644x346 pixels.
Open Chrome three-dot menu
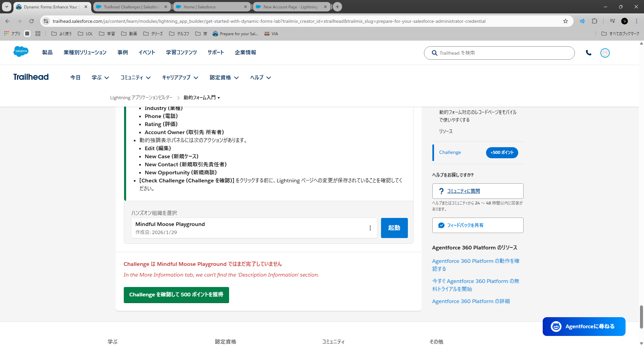tap(636, 21)
